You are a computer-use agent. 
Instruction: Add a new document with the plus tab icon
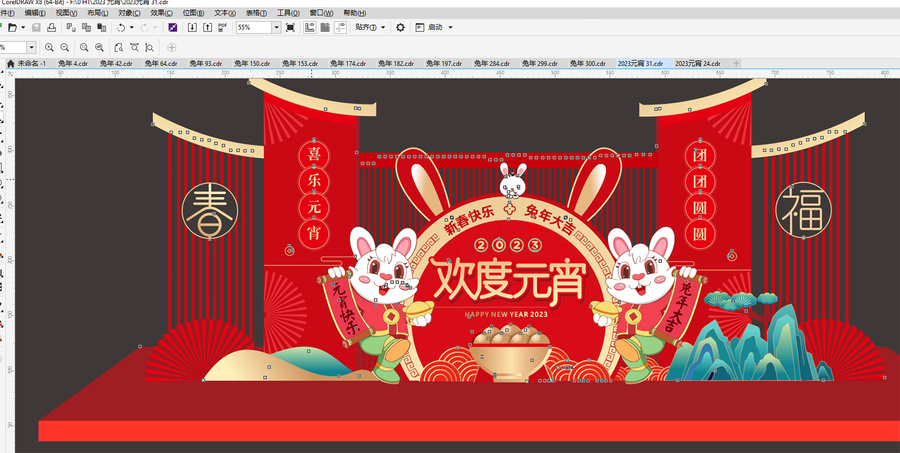pyautogui.click(x=736, y=63)
